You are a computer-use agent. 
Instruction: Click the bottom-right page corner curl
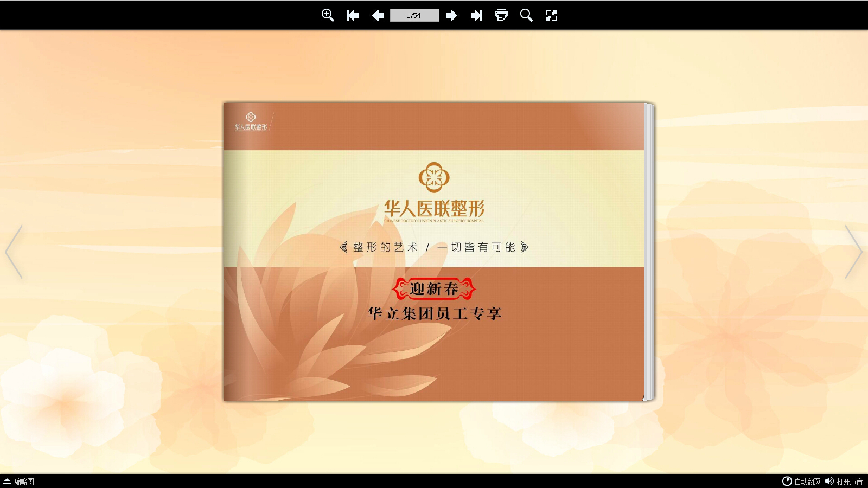coord(644,397)
